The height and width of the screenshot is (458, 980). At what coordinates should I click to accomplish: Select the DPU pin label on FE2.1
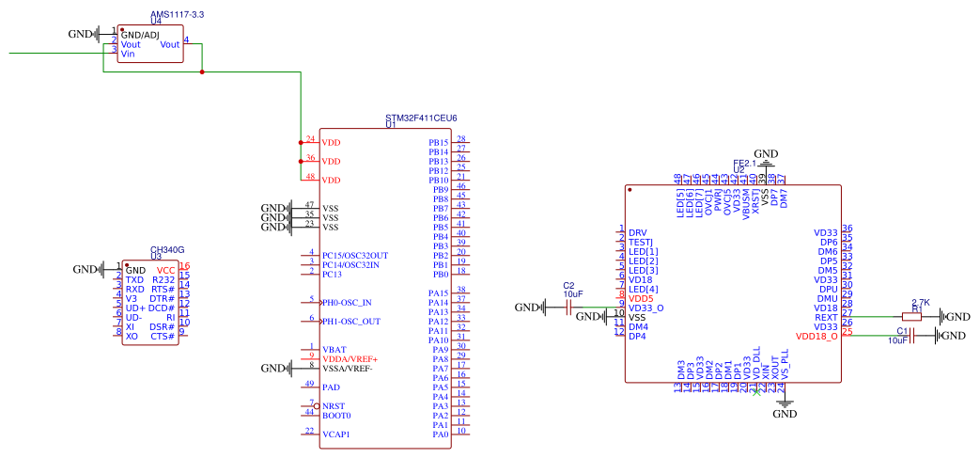(828, 289)
